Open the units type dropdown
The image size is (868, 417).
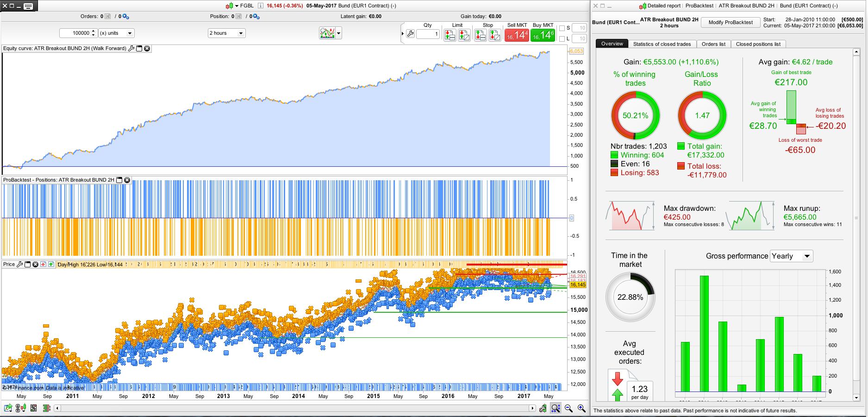point(116,33)
